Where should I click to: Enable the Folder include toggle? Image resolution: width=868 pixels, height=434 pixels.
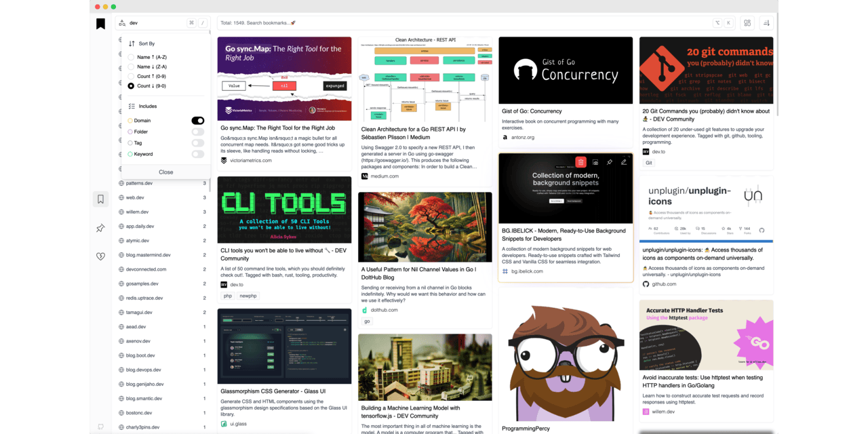[x=197, y=132]
